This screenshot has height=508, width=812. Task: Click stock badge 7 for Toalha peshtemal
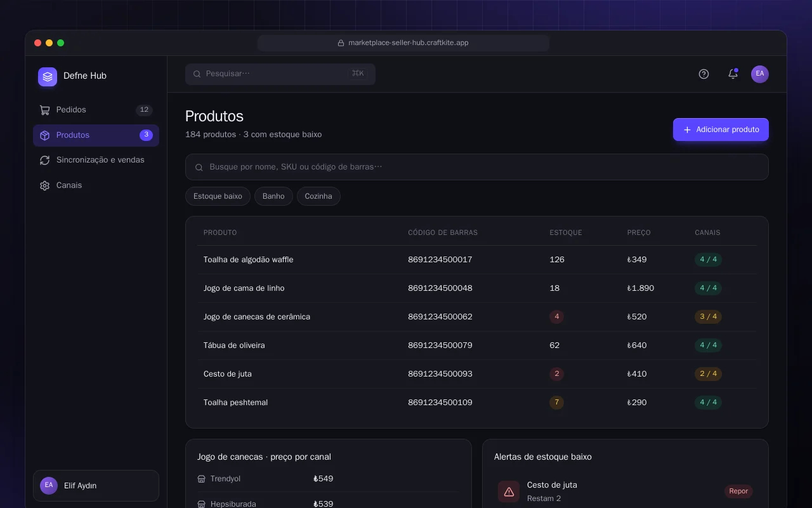tap(557, 403)
